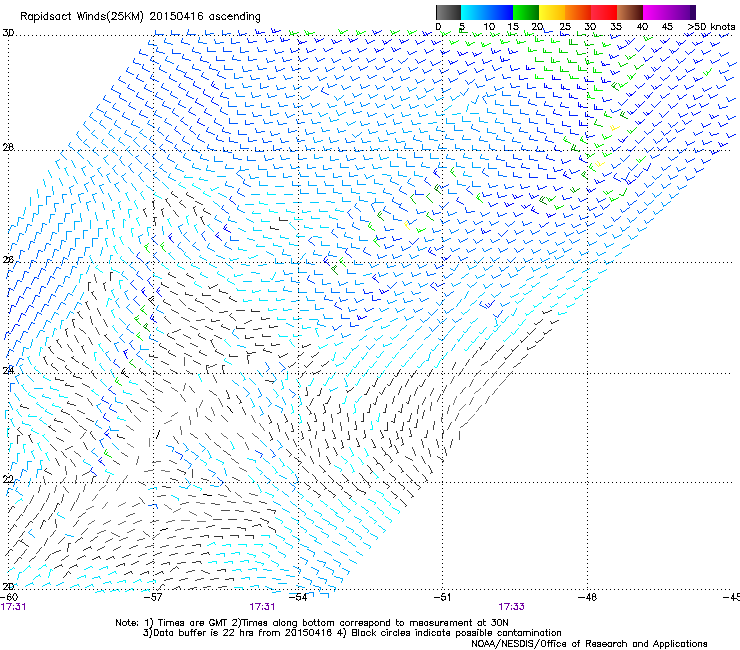This screenshot has width=740, height=650.
Task: Click the '25' tick label on the legend
Action: (x=565, y=26)
